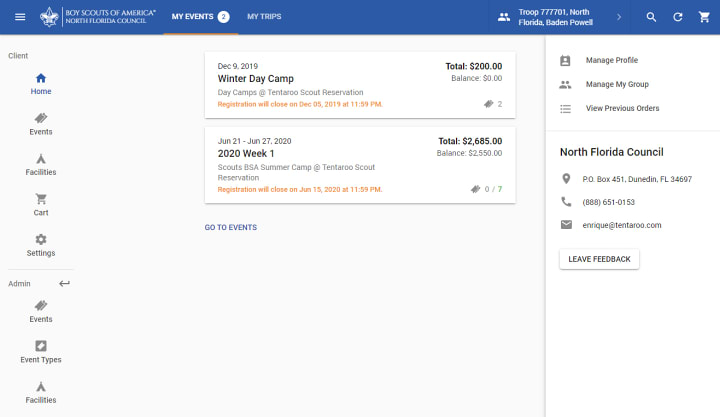Open the Manage My Group link
This screenshot has width=720, height=417.
tap(617, 85)
